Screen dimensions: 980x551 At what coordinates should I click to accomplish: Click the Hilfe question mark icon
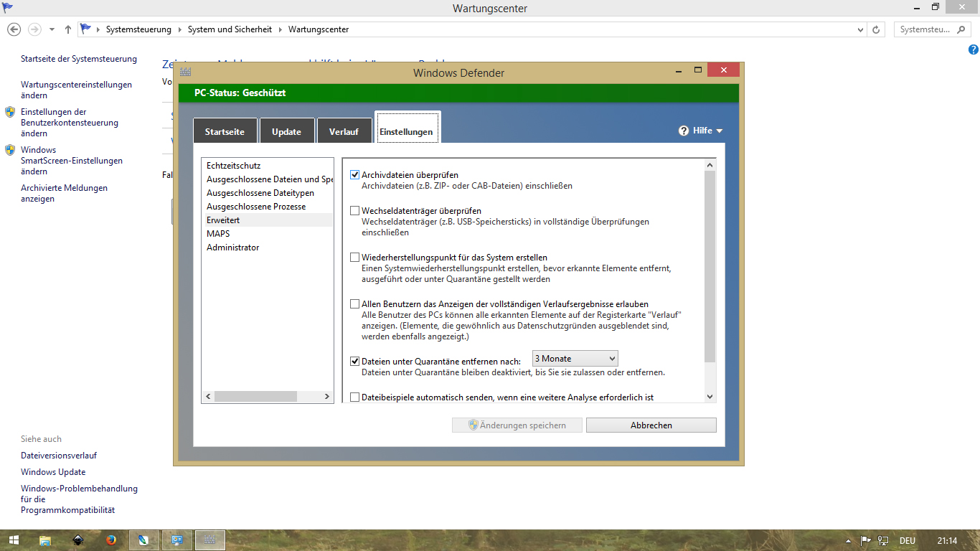684,131
